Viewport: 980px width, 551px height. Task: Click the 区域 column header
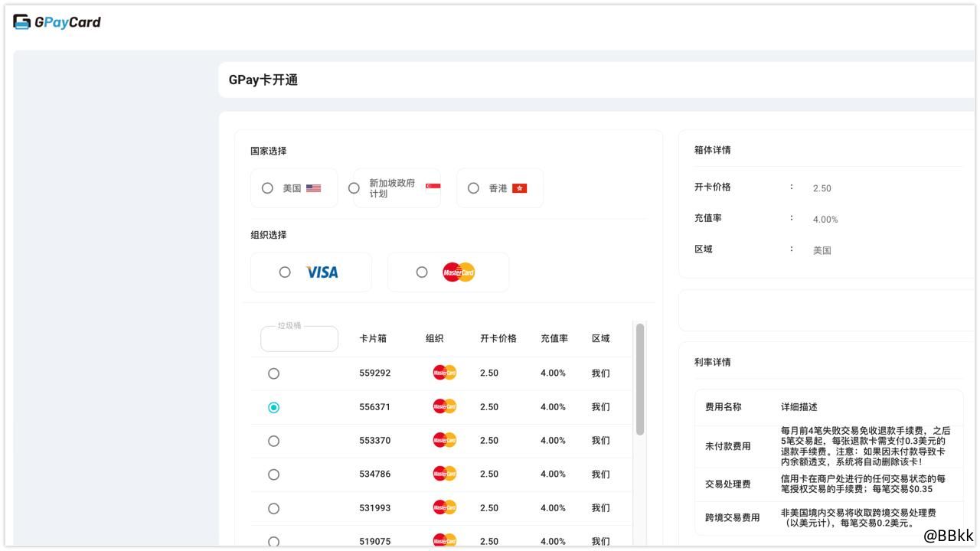point(601,338)
